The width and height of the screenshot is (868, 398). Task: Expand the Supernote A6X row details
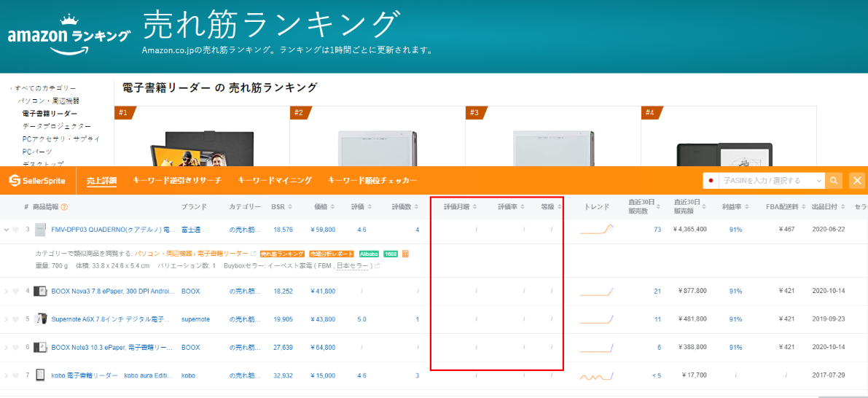click(7, 319)
